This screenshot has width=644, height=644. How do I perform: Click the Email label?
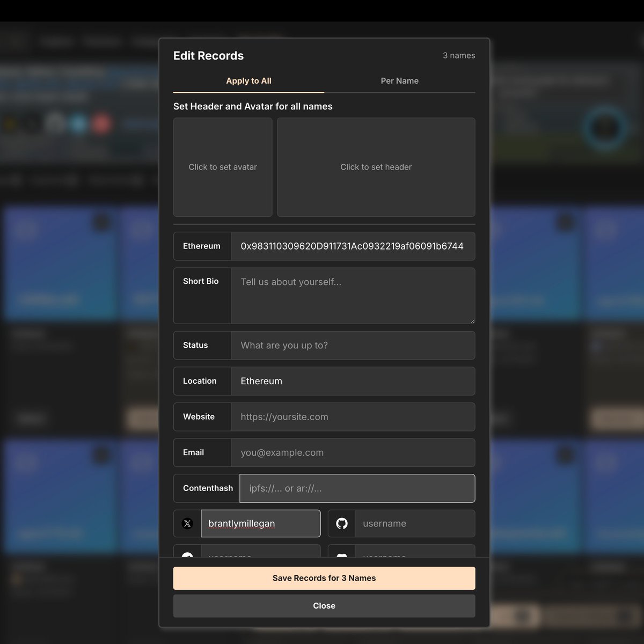[193, 452]
